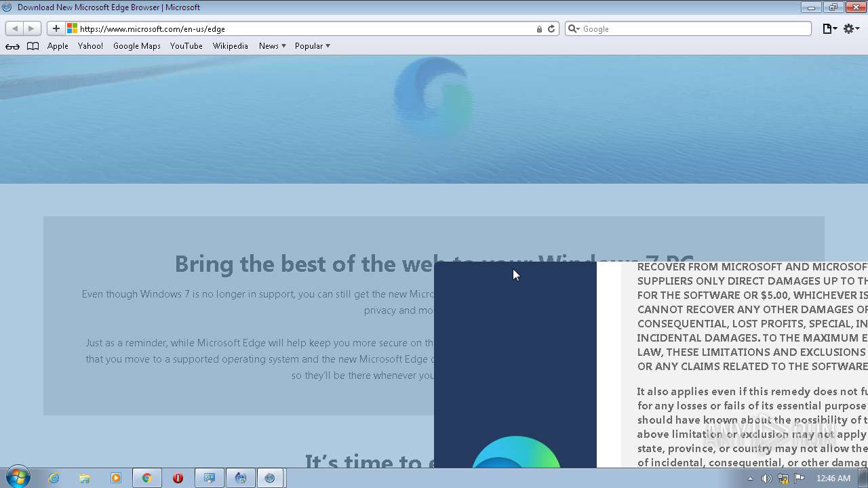Open the Google Maps bookmark
The height and width of the screenshot is (488, 868).
pos(137,46)
